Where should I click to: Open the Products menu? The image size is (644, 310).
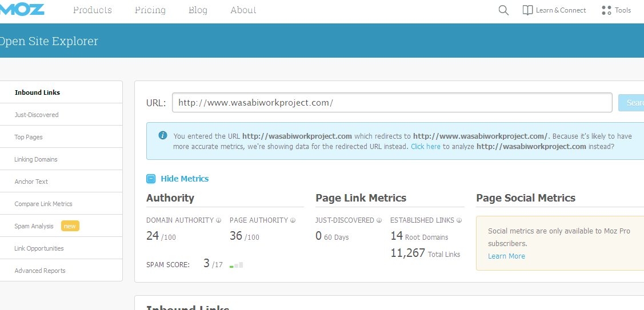(x=93, y=10)
